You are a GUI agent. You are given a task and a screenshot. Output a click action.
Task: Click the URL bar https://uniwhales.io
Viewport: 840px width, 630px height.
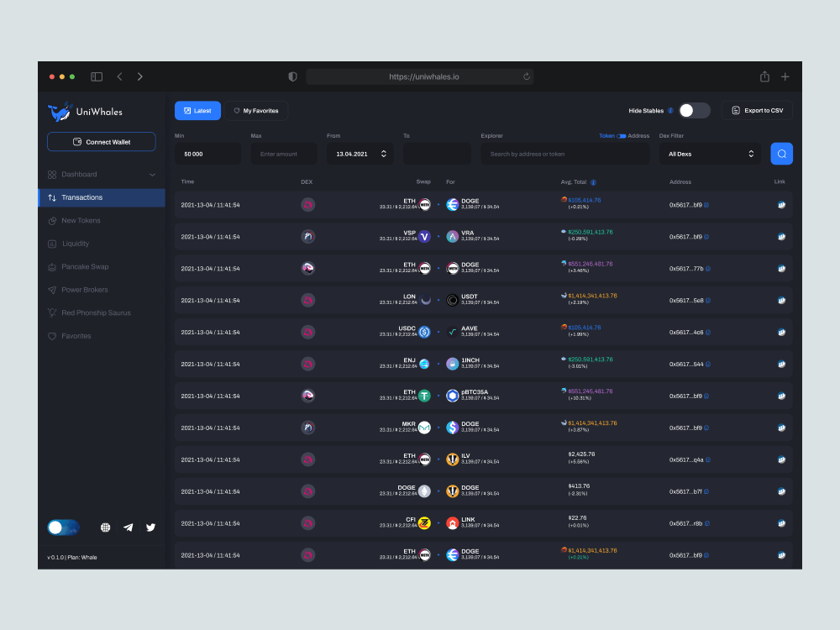tap(419, 76)
